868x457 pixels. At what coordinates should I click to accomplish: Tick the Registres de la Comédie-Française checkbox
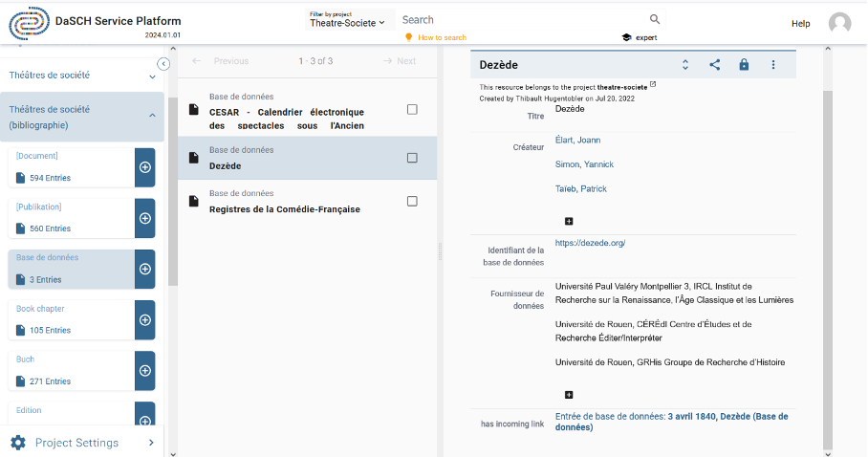pos(412,201)
